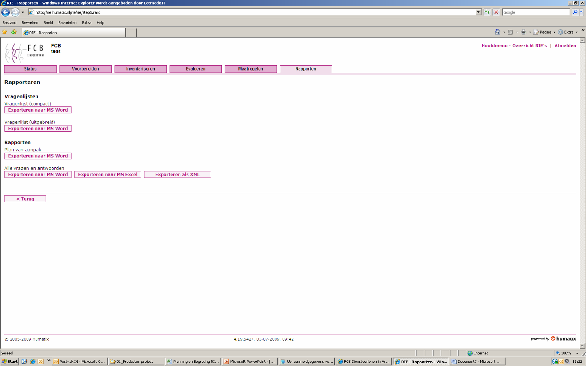Switch to the Voorbereiden tab
586x366 pixels.
click(x=85, y=69)
